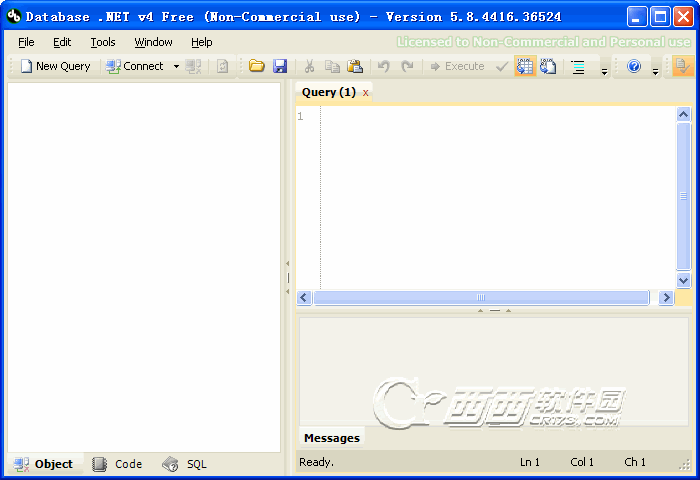Maximize the Database .NET window
This screenshot has width=700, height=480.
[x=660, y=17]
